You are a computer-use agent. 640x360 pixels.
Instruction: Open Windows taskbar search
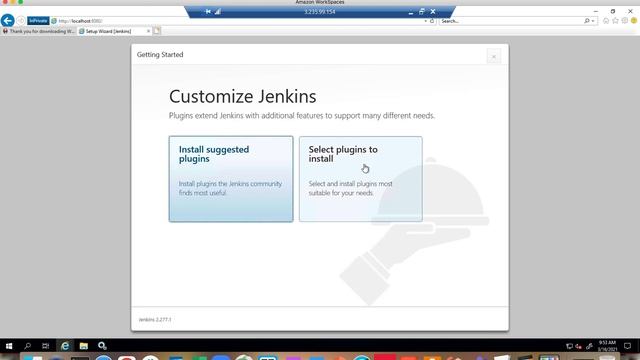coord(27,346)
